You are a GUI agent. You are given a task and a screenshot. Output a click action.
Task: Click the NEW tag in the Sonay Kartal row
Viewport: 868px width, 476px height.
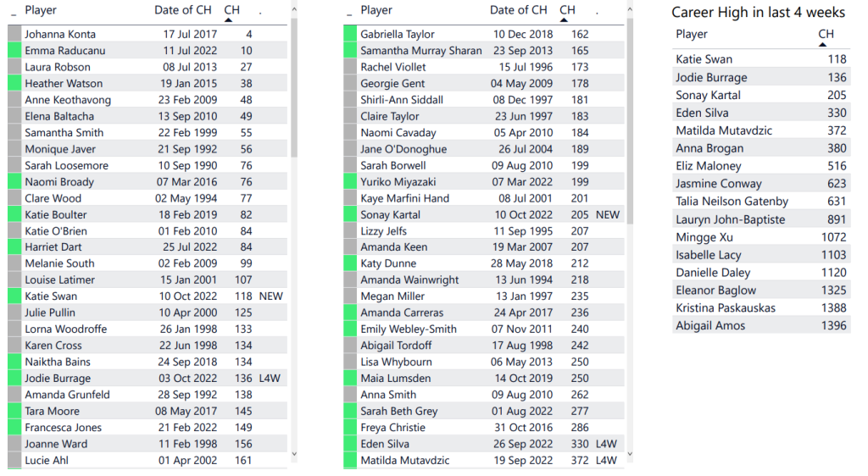(x=608, y=215)
